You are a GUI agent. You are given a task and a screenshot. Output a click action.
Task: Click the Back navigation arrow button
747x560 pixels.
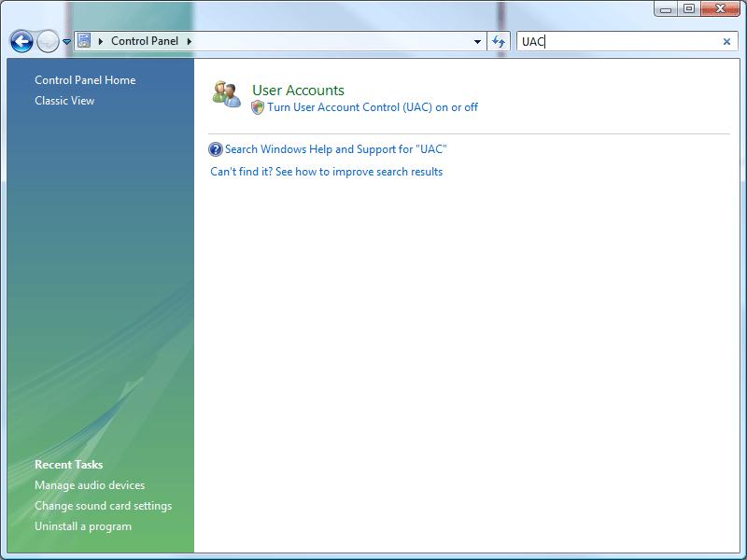(x=21, y=41)
